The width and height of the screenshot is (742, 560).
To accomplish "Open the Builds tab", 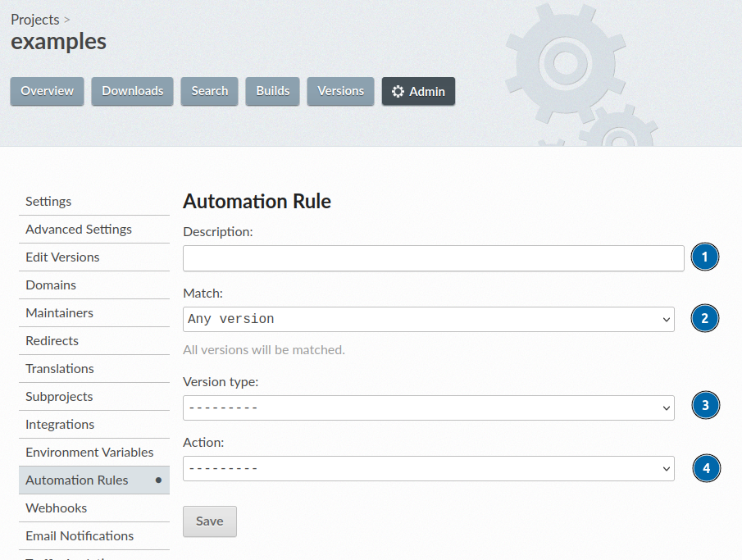I will point(272,91).
